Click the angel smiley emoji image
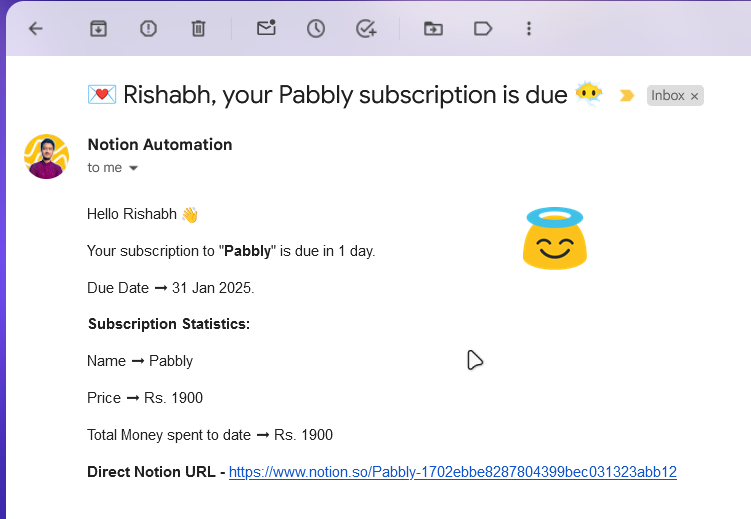The image size is (751, 519). (555, 238)
